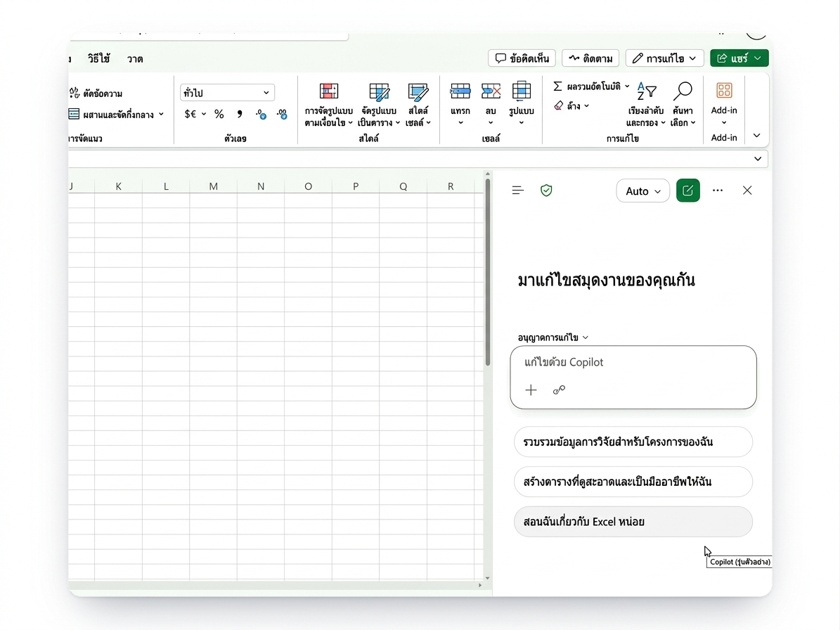The width and height of the screenshot is (840, 630).
Task: Open cell format (รูปแบบ) menu
Action: (x=522, y=105)
